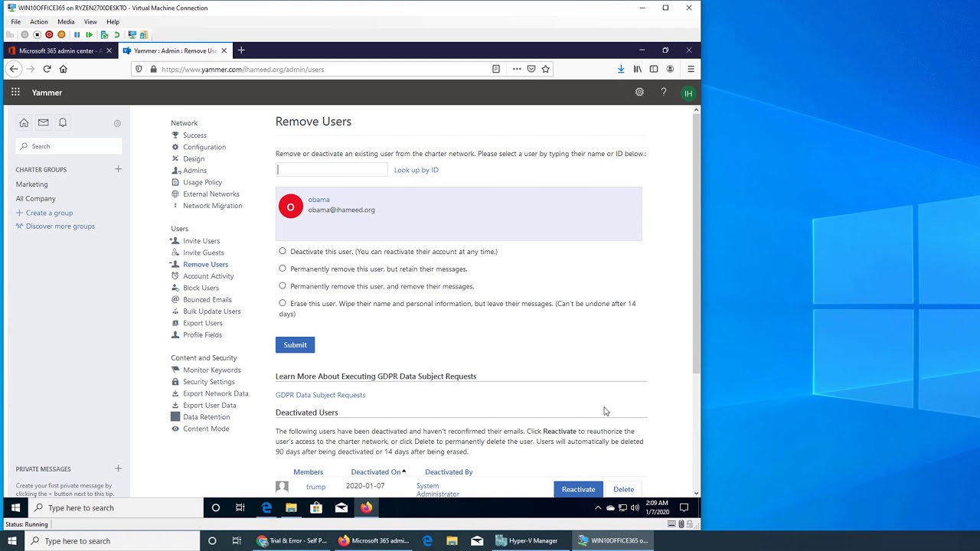Click Discover more groups
980x551 pixels.
point(60,227)
